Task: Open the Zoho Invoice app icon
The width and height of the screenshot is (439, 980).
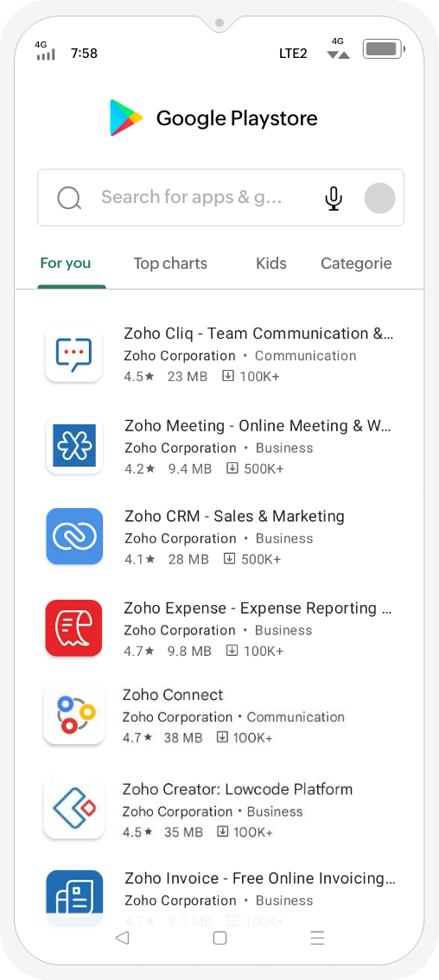Action: click(73, 898)
